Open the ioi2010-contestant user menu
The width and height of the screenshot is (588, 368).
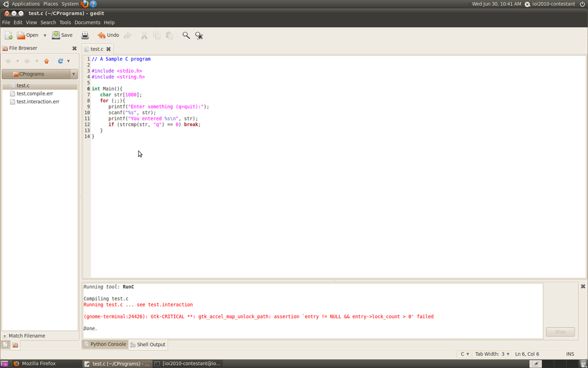[x=549, y=4]
